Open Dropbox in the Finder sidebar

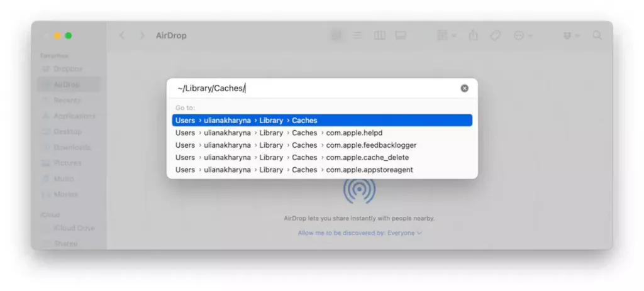point(68,69)
